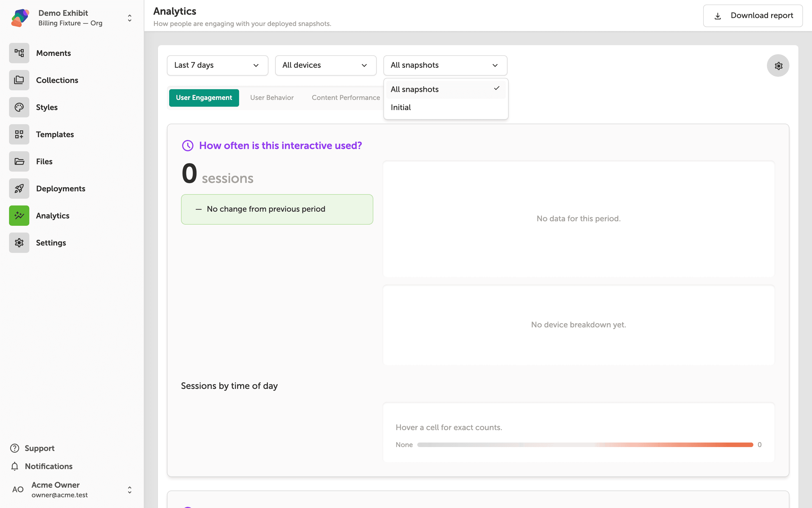Click the Support question mark icon
The height and width of the screenshot is (508, 812).
tap(15, 448)
